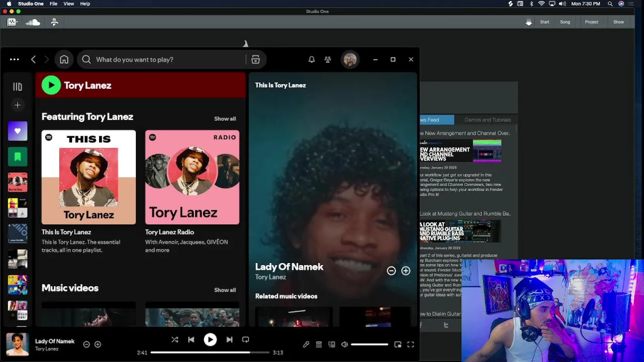The image size is (644, 362).
Task: Seek in song progress bar
Action: 210,352
